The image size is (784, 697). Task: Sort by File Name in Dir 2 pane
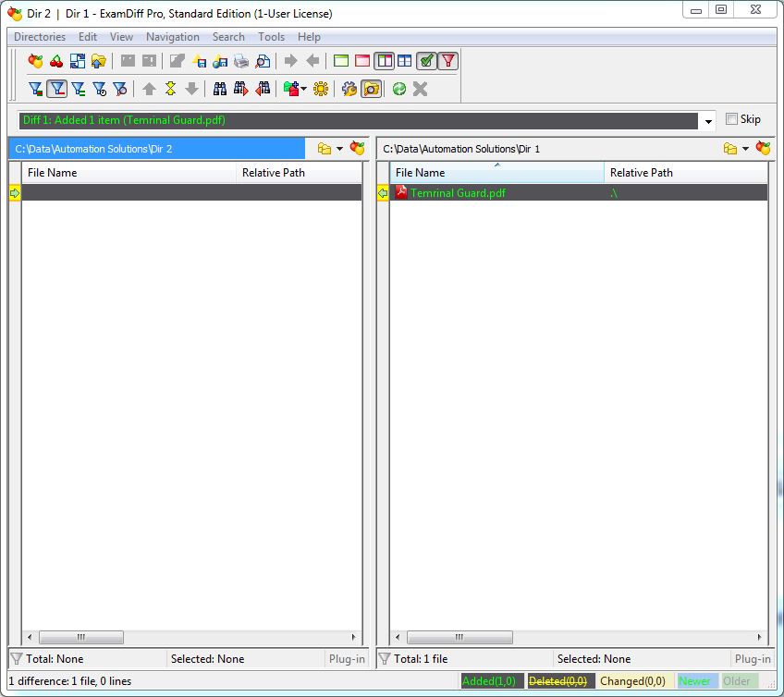129,173
